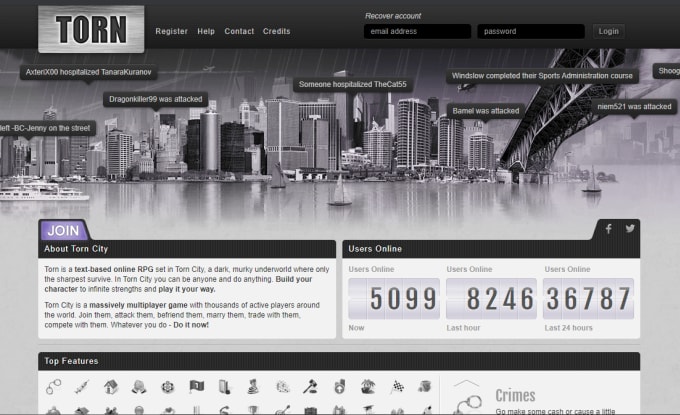Click the 'Last hour' label
The width and height of the screenshot is (680, 415).
(x=463, y=328)
